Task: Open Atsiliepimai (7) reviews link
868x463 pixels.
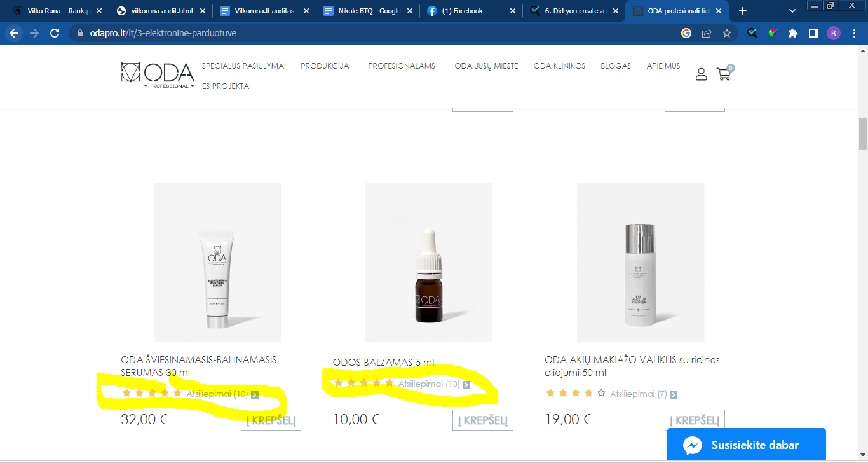Action: pos(639,394)
